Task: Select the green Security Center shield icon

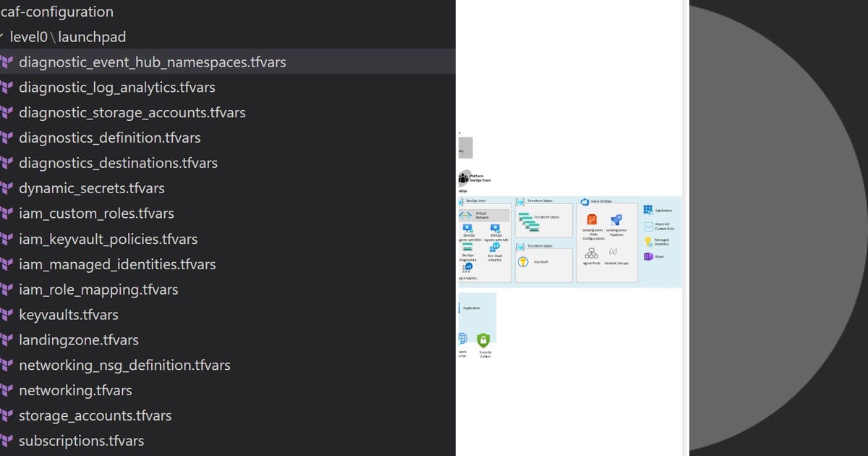Action: (482, 340)
